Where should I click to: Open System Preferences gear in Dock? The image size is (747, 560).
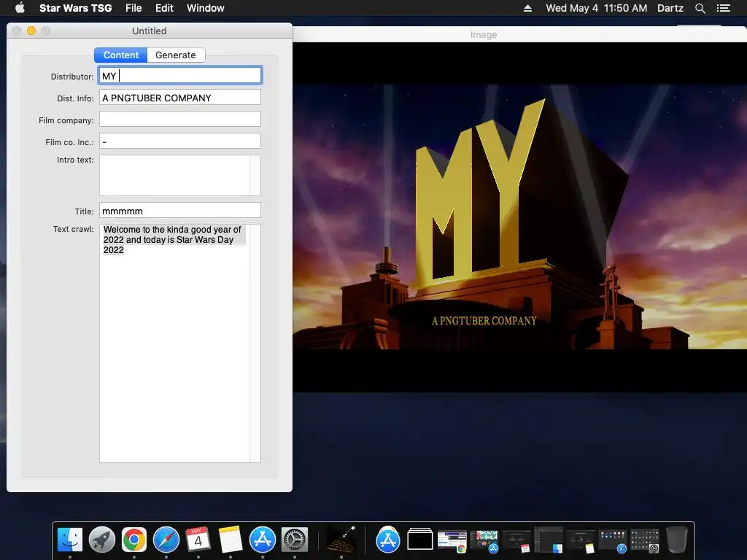pyautogui.click(x=295, y=540)
